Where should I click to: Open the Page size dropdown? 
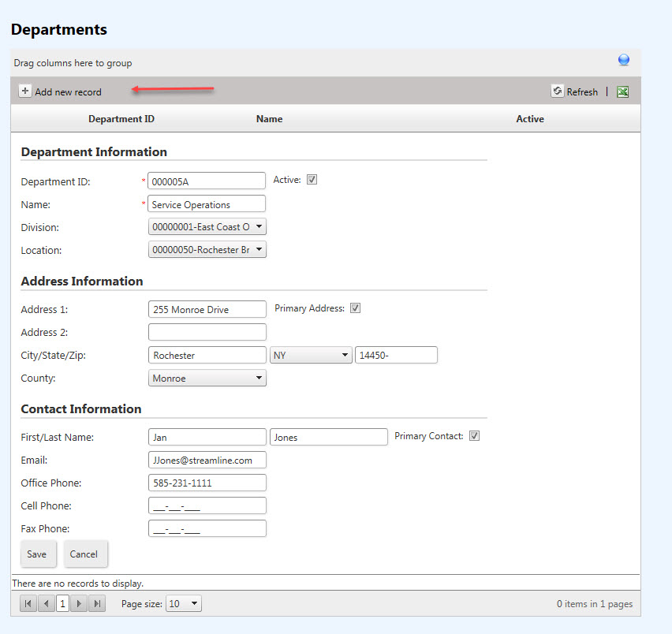[x=184, y=603]
